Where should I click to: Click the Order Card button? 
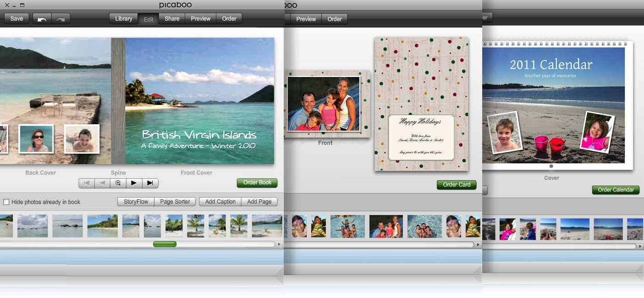pyautogui.click(x=457, y=185)
